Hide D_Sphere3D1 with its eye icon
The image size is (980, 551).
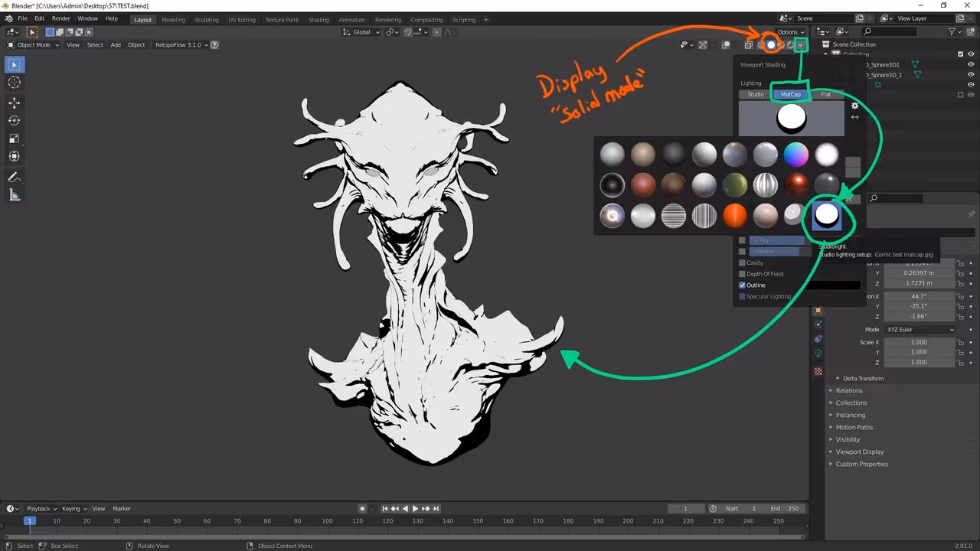972,64
